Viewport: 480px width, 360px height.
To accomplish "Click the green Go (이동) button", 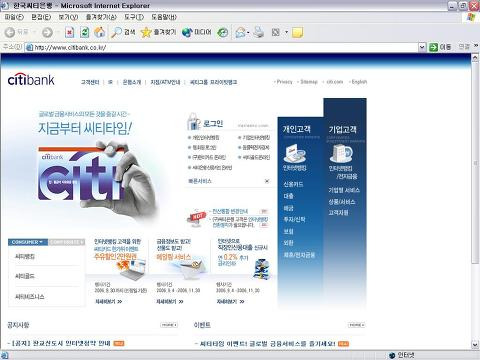I will point(440,47).
